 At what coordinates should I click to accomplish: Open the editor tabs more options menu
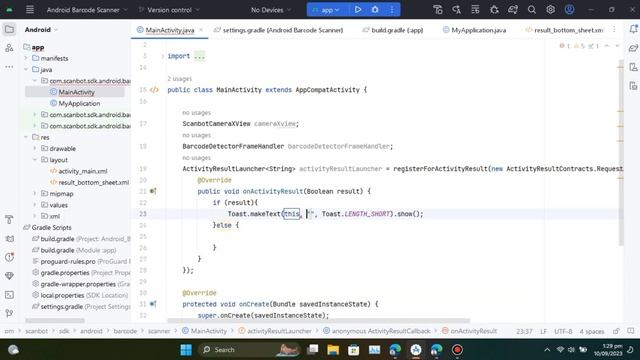click(x=614, y=29)
